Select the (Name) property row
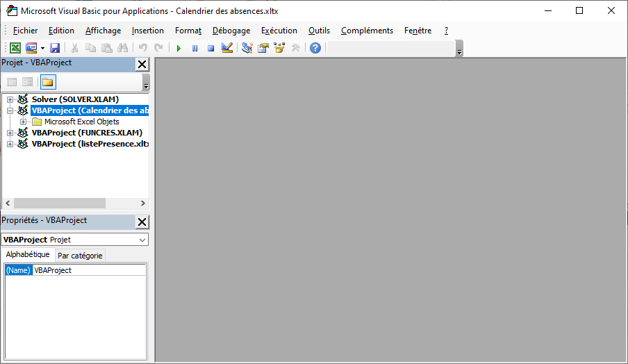Viewport: 628px width, 364px height. tap(75, 270)
